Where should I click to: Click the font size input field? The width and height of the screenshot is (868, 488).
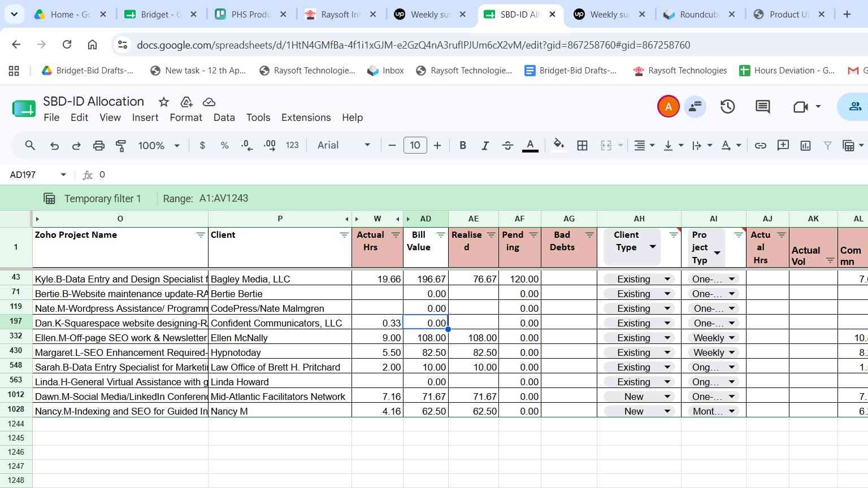coord(415,146)
